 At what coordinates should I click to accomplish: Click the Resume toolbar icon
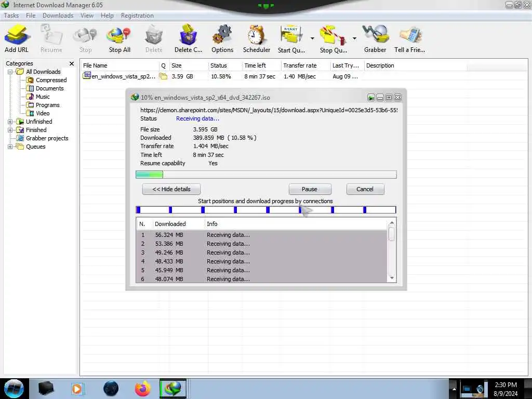51,38
